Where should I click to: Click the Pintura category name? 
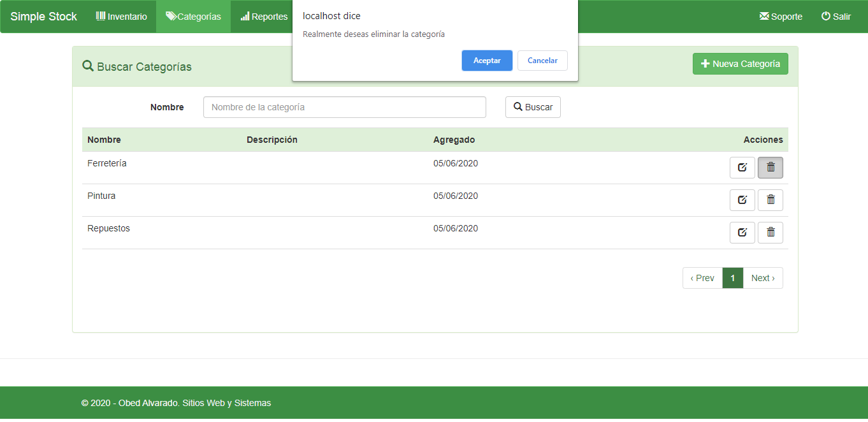[101, 196]
